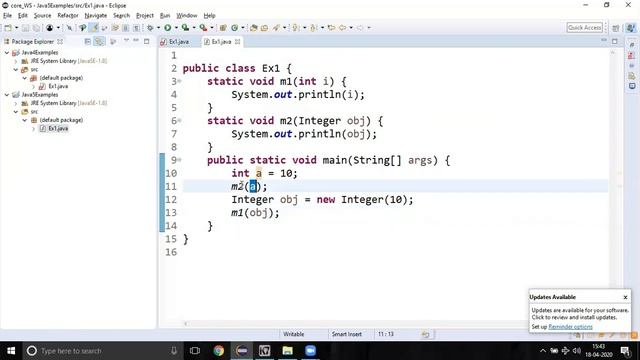The height and width of the screenshot is (360, 640).
Task: Maximize the editor area
Action: point(615,41)
